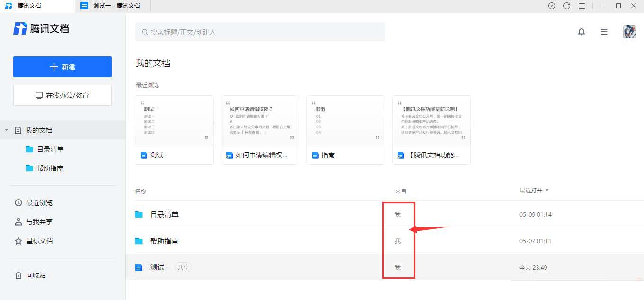Image resolution: width=644 pixels, height=300 pixels.
Task: Click the notification bell icon
Action: click(x=581, y=32)
